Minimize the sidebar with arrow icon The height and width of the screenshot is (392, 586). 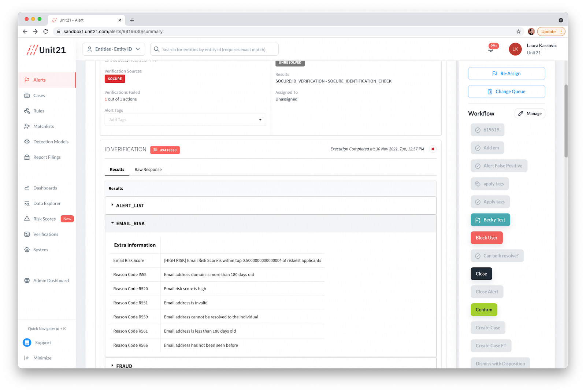pos(27,358)
